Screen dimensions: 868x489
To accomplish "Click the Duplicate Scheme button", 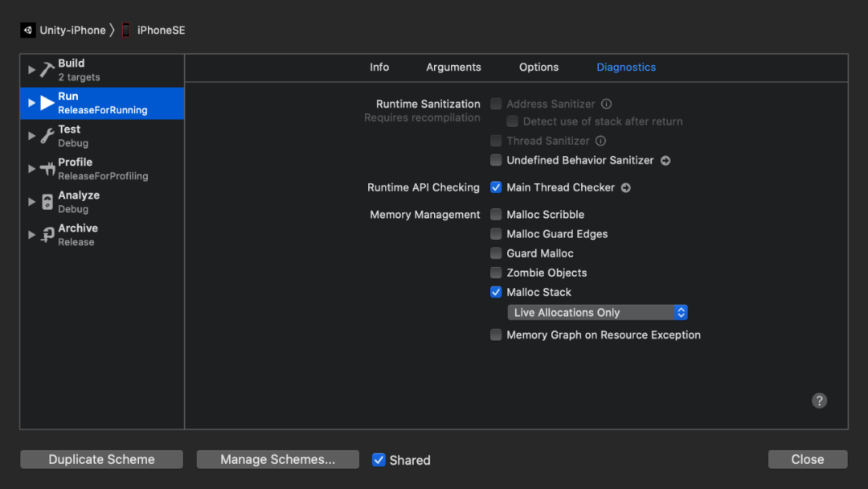I will coord(101,459).
